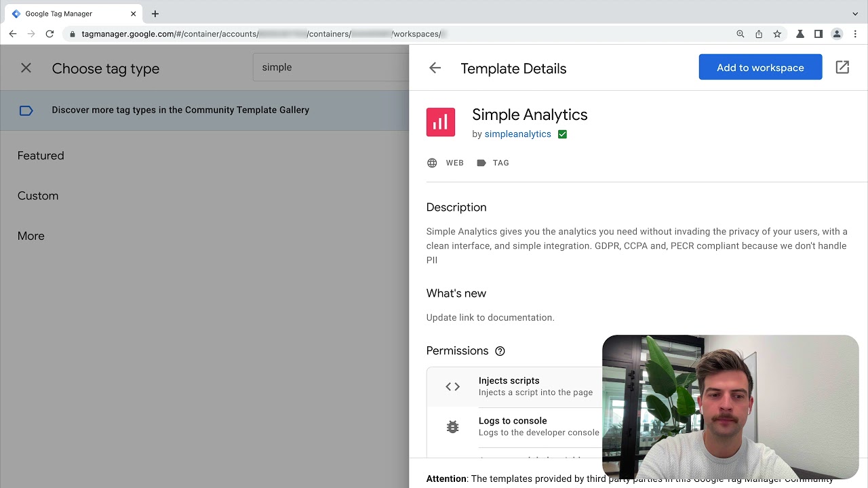Click the Logs to console bug icon

452,426
